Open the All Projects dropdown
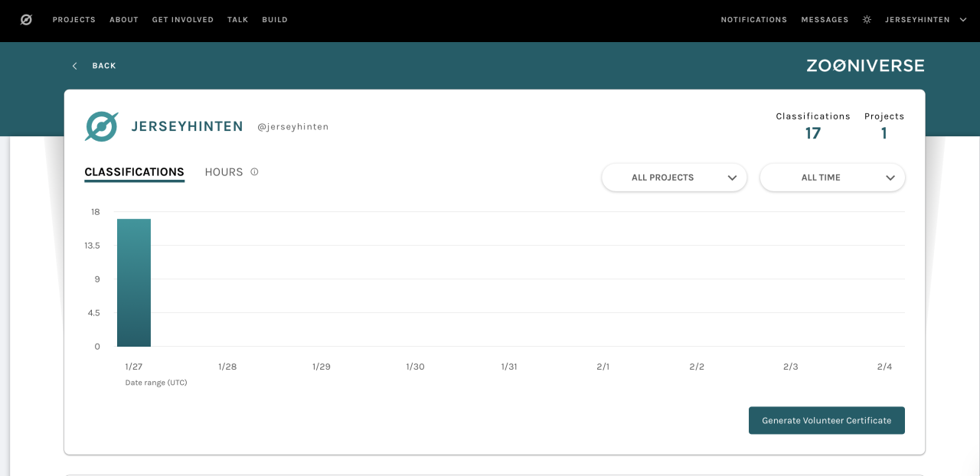The width and height of the screenshot is (980, 476). [x=675, y=178]
